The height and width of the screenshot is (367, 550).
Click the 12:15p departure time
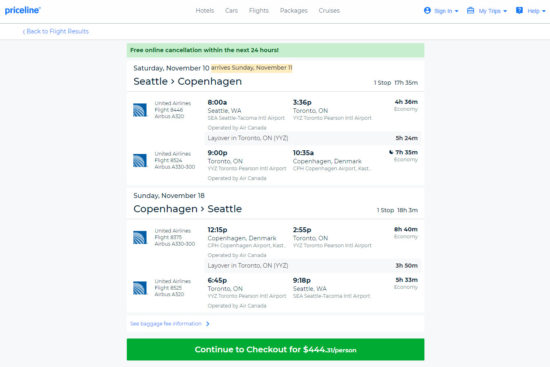pos(217,229)
